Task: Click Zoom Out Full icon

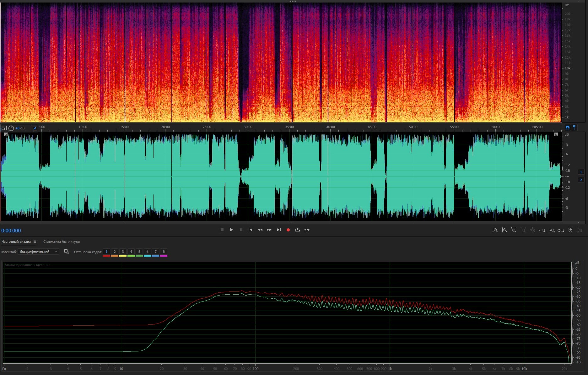Action: point(533,230)
